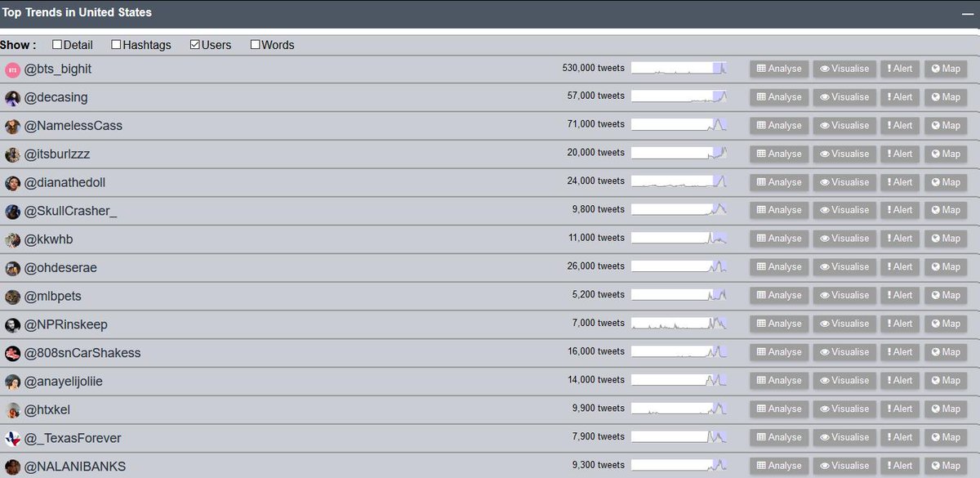This screenshot has height=478, width=980.
Task: Open the Analyse view for @bts_bighit
Action: point(778,69)
